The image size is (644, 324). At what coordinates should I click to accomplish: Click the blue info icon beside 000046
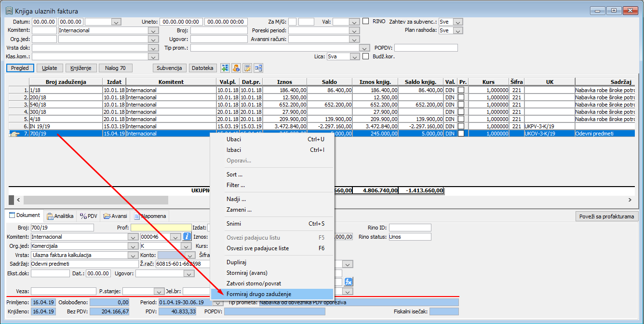[187, 237]
